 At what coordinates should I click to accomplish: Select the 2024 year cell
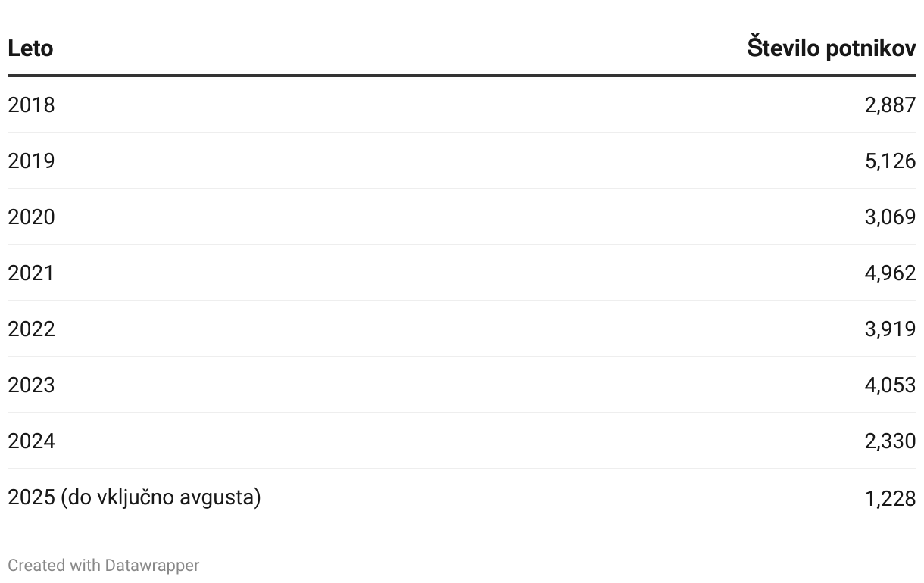pyautogui.click(x=31, y=441)
